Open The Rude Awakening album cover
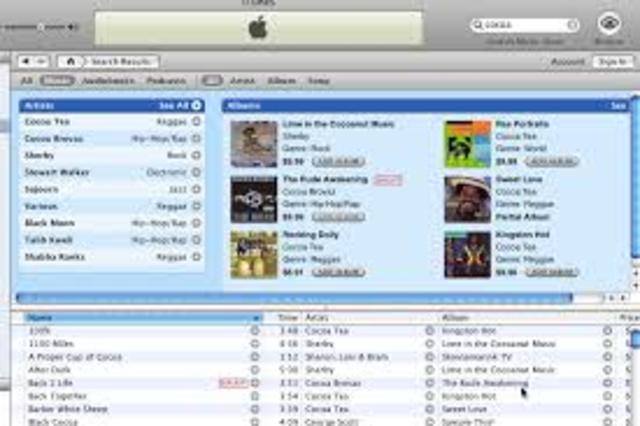Screen dimensions: 640x426 click(254, 199)
